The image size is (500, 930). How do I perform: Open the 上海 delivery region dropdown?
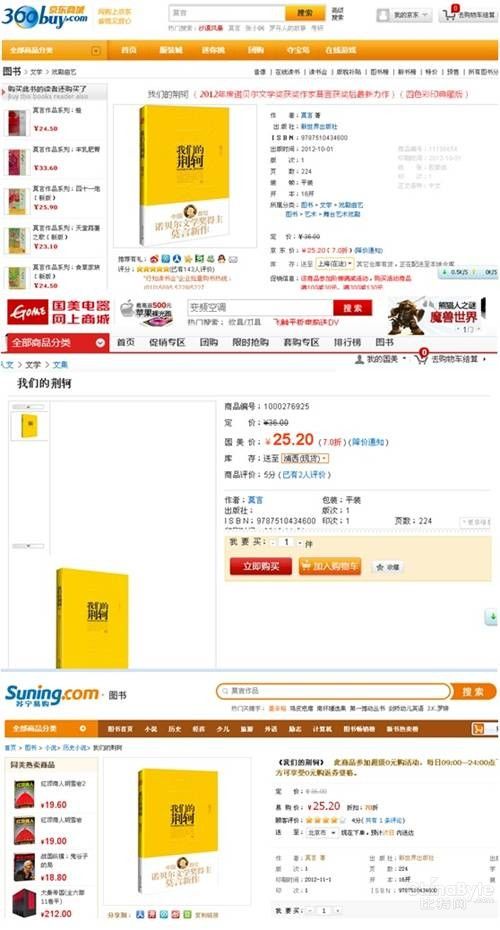(x=333, y=263)
